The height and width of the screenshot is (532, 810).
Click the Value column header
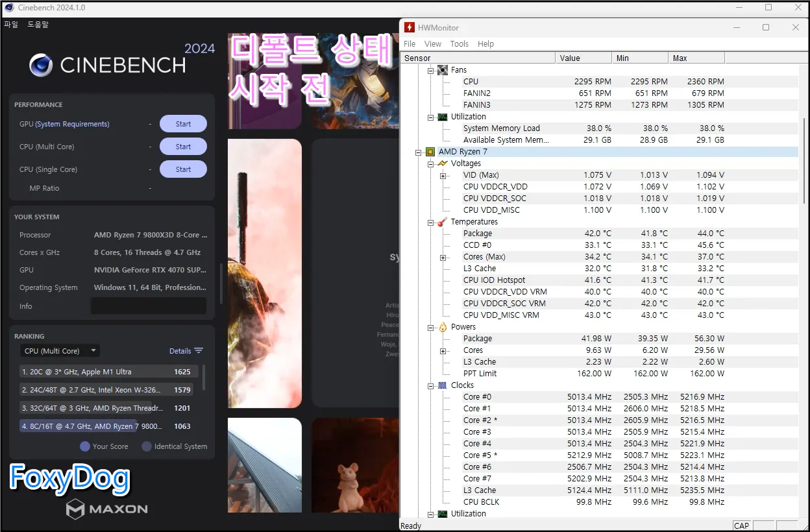pyautogui.click(x=583, y=58)
